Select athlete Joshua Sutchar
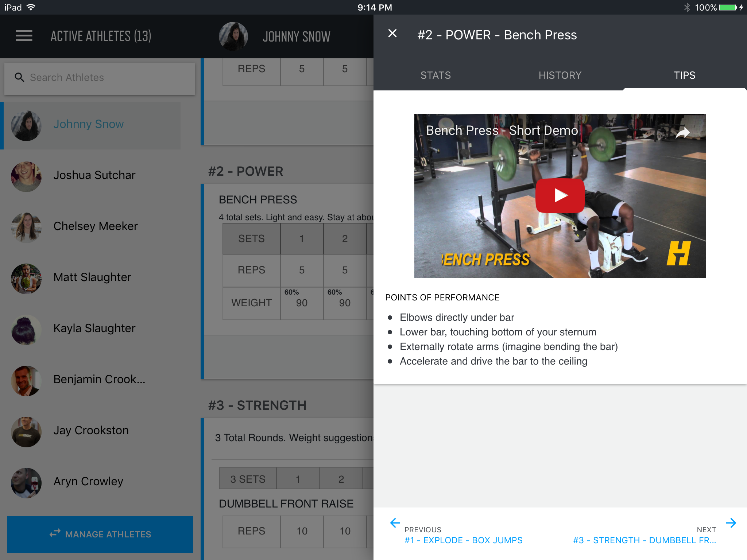Screen dimensions: 747x560 tap(94, 175)
